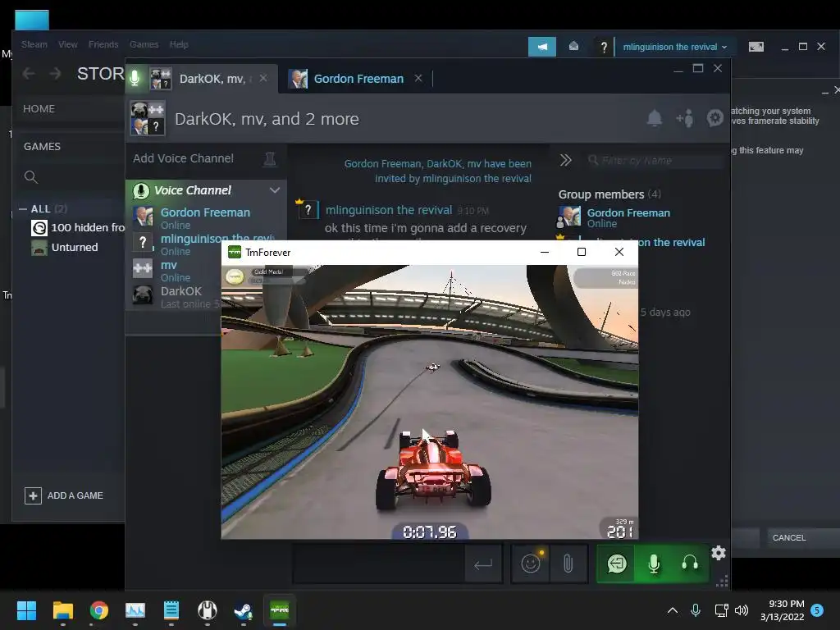The image size is (840, 630).
Task: Click the Add Voice Channel icon
Action: 269,158
